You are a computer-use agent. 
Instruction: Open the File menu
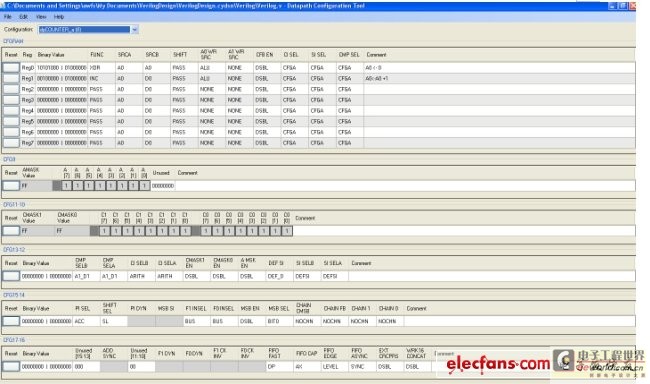pyautogui.click(x=7, y=17)
